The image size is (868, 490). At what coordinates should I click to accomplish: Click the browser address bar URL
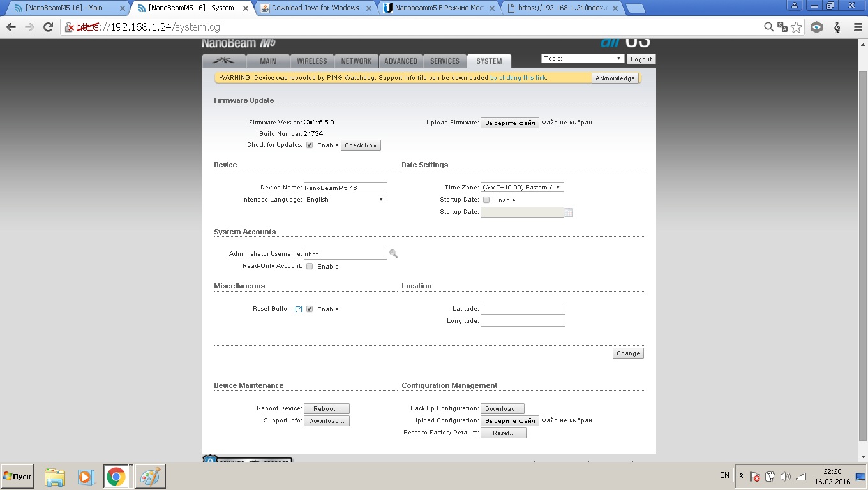(x=150, y=27)
